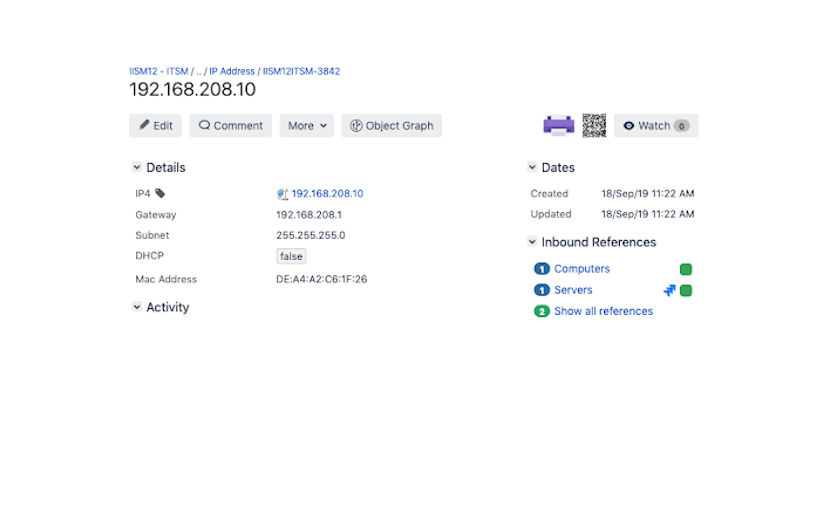Viewport: 828px width, 510px height.
Task: Open the More dropdown menu
Action: [306, 126]
